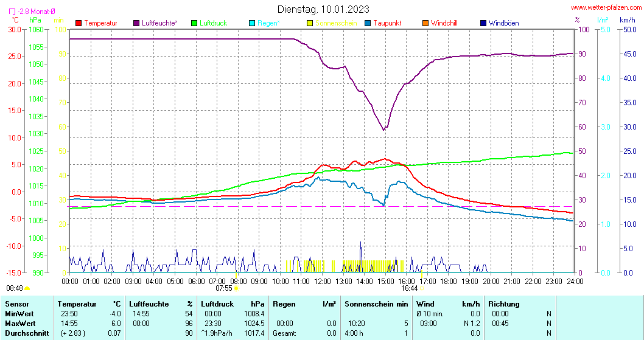
Task: Click the MaxWert row label
Action: pyautogui.click(x=20, y=324)
